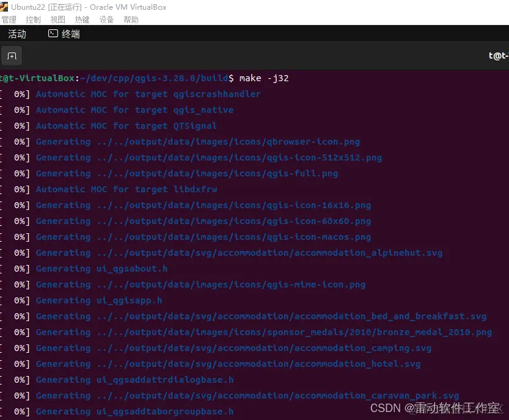
Task: Click the line generating qgis-icon-512x512.png
Action: pyautogui.click(x=209, y=157)
